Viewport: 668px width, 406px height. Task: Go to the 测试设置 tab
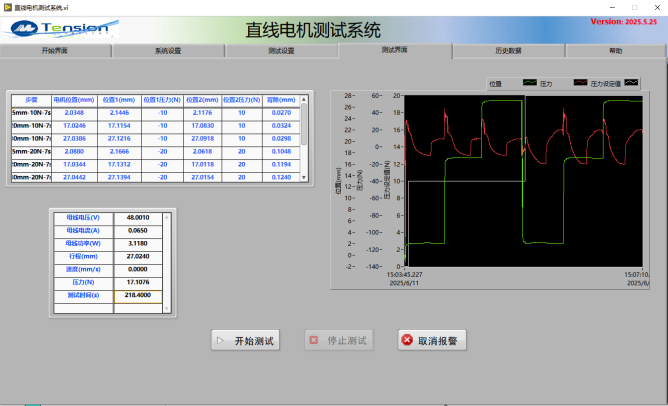(282, 50)
